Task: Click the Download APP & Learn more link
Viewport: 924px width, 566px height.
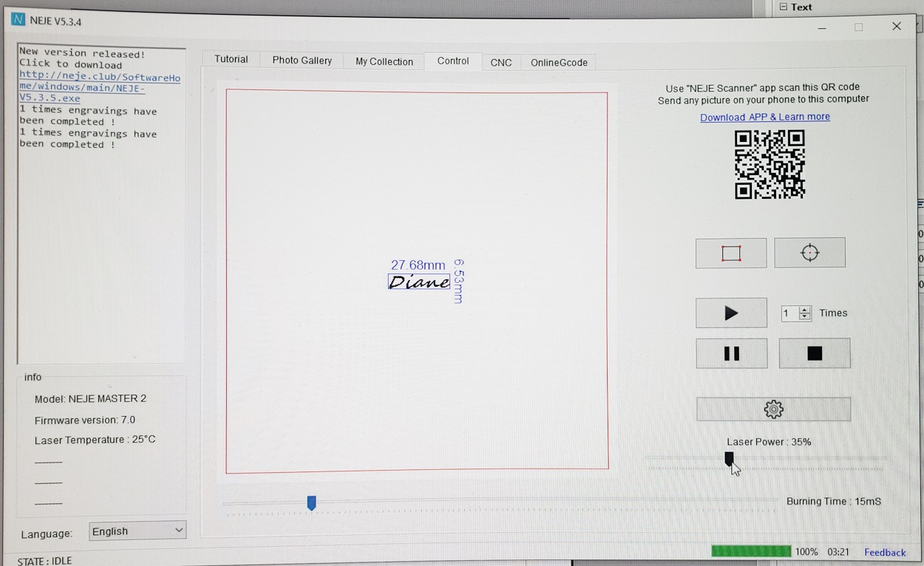Action: pyautogui.click(x=764, y=117)
